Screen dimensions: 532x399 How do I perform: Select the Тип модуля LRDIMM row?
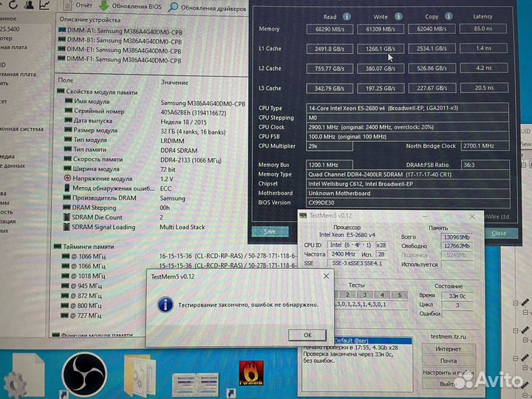coord(125,140)
